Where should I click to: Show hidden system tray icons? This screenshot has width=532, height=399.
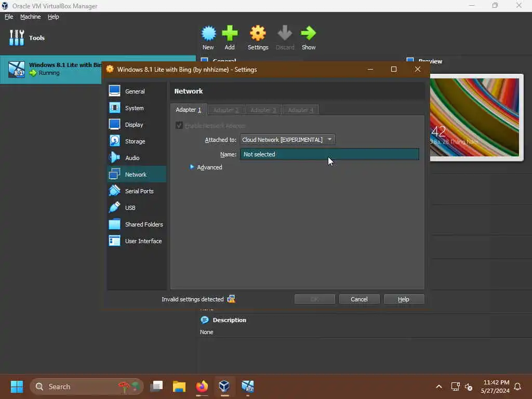pos(438,387)
